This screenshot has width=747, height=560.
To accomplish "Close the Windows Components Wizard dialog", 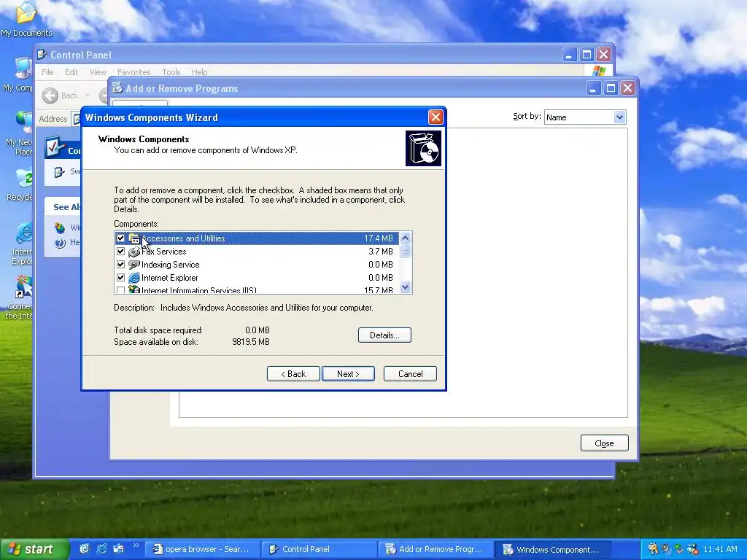I will [436, 117].
